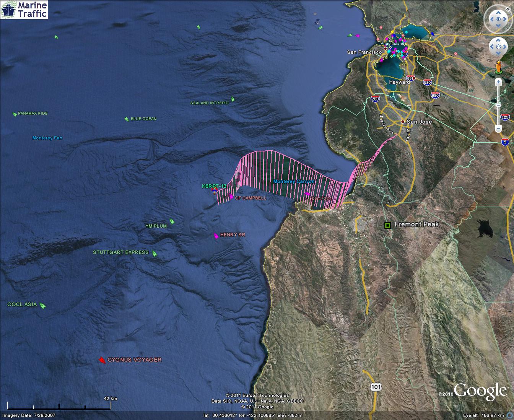
Task: Click the STUTTGART EXPRESS ship icon
Action: (x=155, y=253)
